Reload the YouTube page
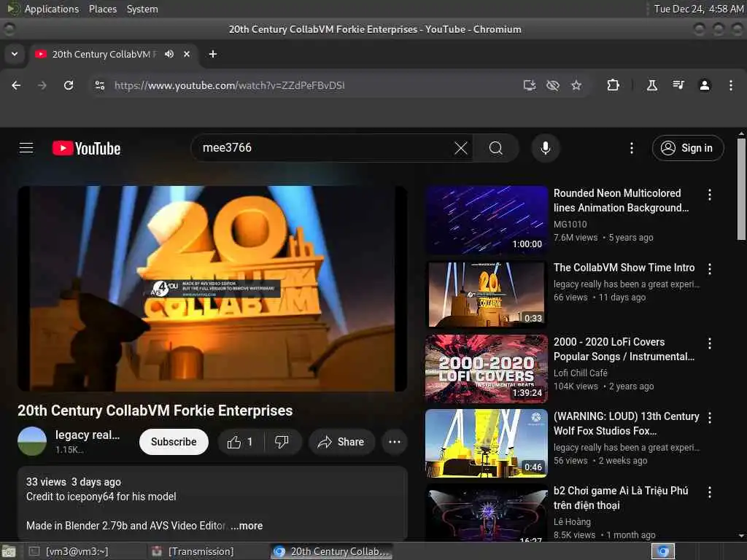The image size is (747, 560). (x=69, y=85)
